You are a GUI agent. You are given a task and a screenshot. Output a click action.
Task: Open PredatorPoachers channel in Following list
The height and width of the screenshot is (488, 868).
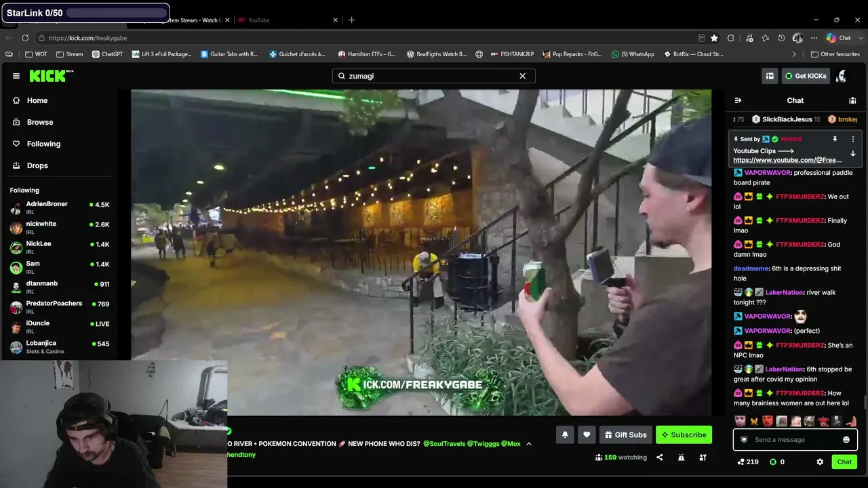point(60,307)
